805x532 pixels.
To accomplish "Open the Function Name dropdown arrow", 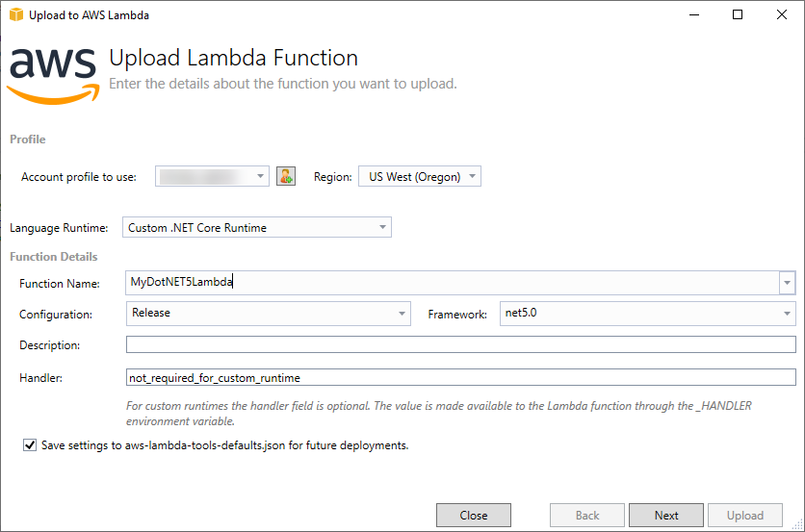I will point(787,283).
